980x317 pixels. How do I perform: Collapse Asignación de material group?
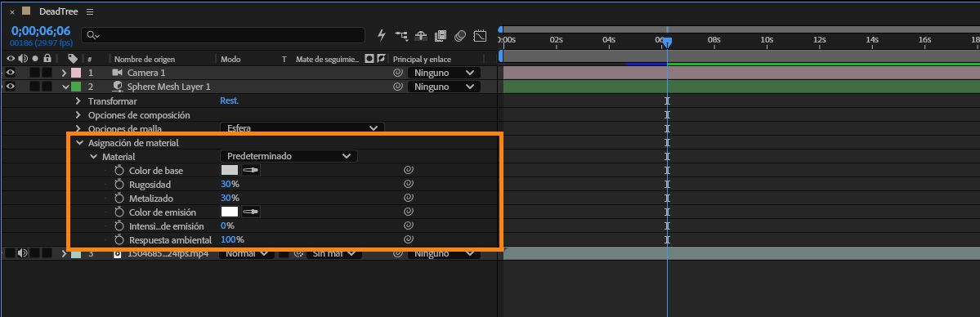point(78,142)
